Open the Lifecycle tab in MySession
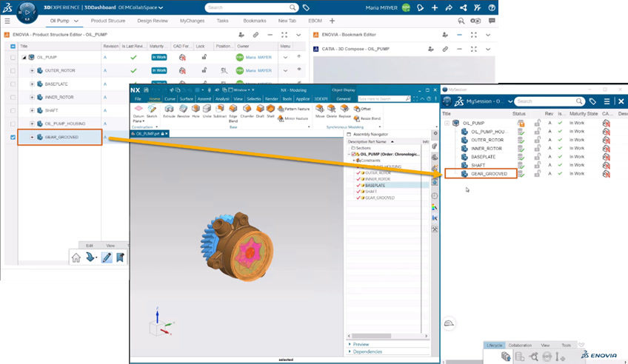The image size is (628, 364). coord(494,346)
